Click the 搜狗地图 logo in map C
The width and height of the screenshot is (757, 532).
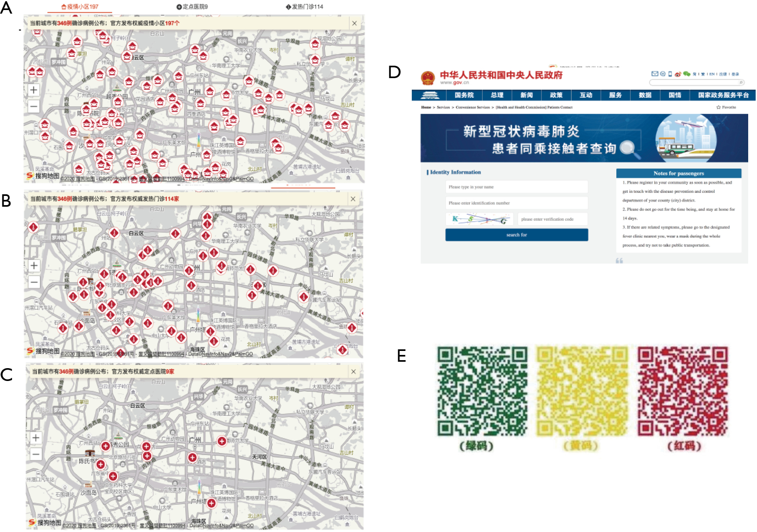45,522
